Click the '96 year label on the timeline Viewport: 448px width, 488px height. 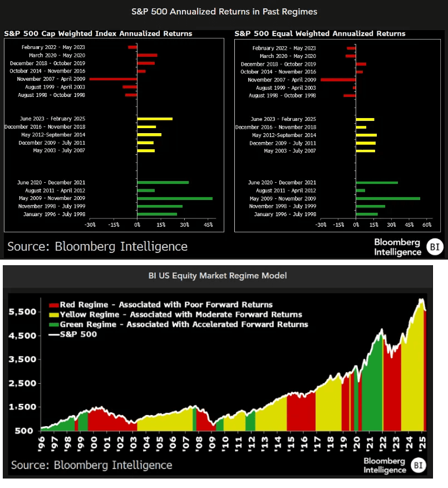[x=41, y=443]
